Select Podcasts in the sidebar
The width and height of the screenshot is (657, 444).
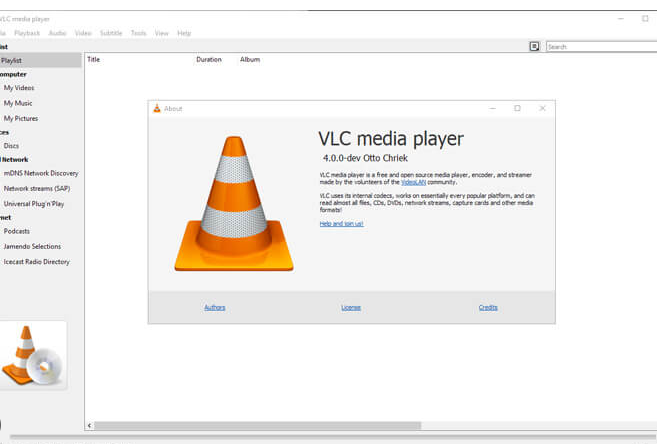tap(17, 231)
